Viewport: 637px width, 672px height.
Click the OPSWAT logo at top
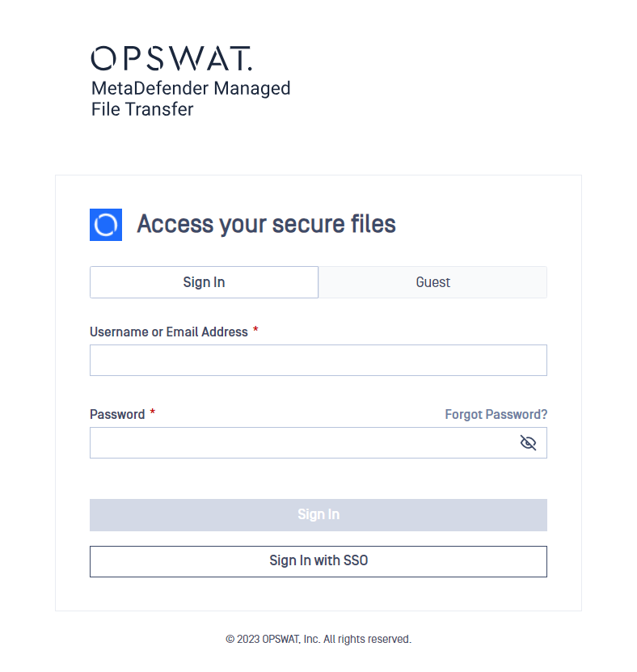pos(171,58)
